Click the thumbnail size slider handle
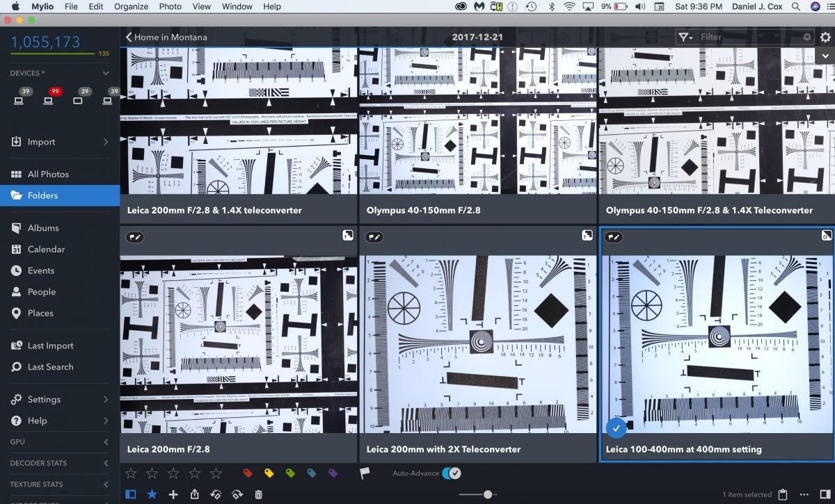The image size is (835, 504). click(x=488, y=494)
